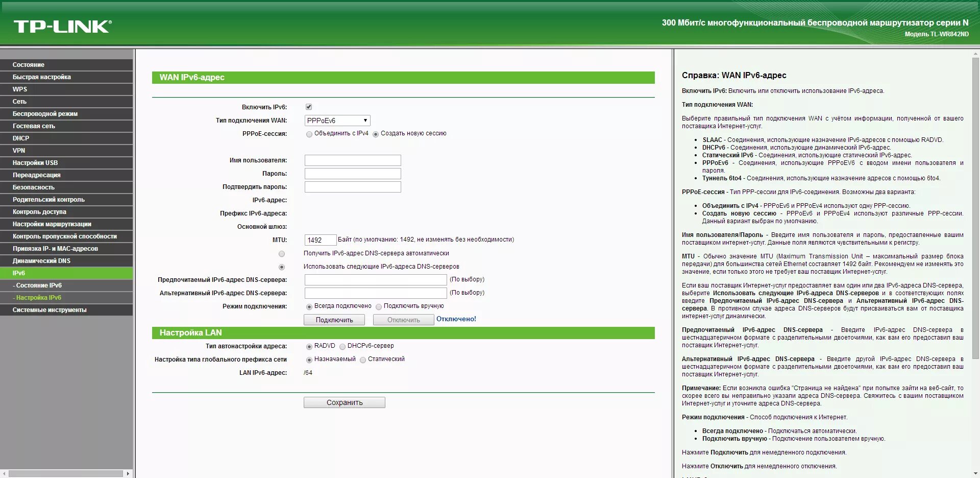Click the alternate IPv6 DNS server field
Viewport: 980px width, 478px height.
pos(376,293)
